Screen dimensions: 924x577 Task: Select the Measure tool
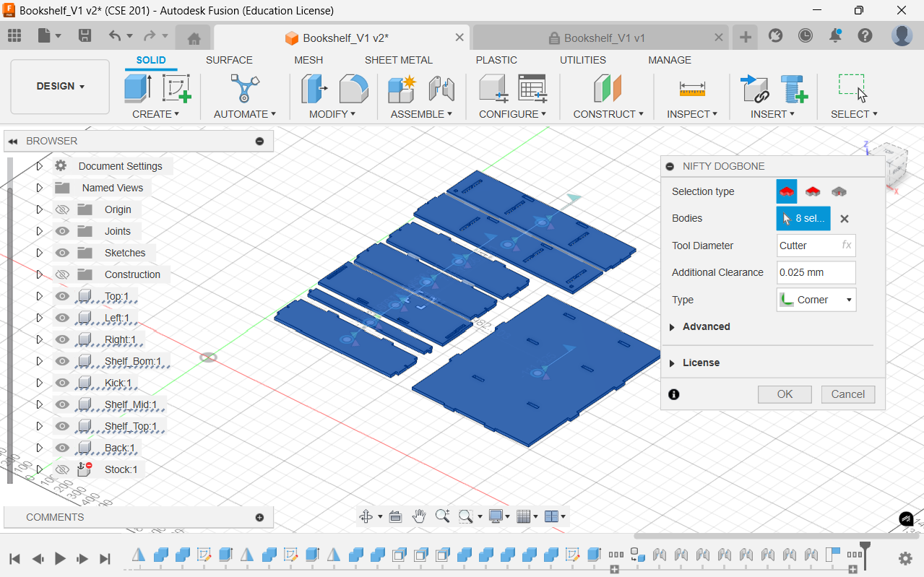(x=692, y=88)
